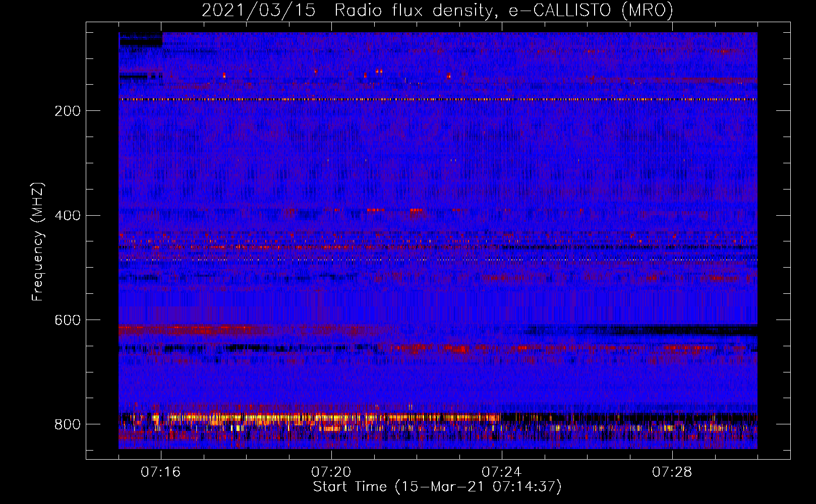Select the "Start Time (15-Mar-21 07:14:37)" axis label
Image resolution: width=816 pixels, height=504 pixels.
[437, 487]
